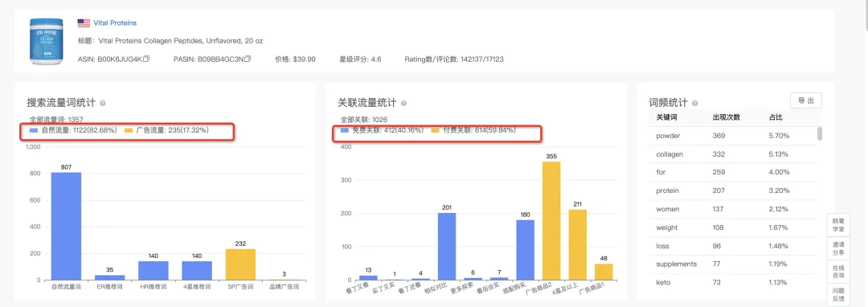Start 在线咨询 from the side panel
Image resolution: width=868 pixels, height=307 pixels.
838,271
